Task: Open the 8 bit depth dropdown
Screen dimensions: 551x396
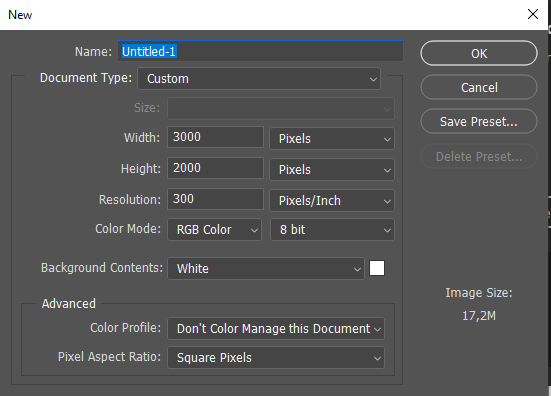Action: [332, 230]
